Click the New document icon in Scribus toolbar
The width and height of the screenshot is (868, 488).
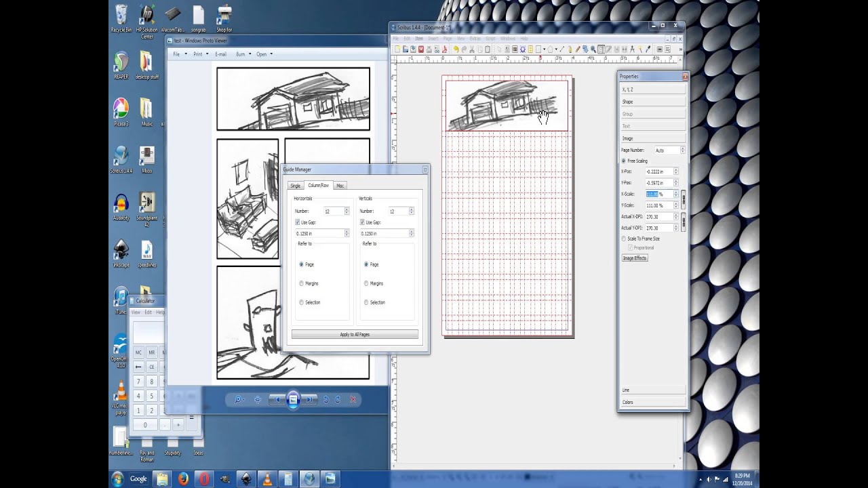[397, 49]
